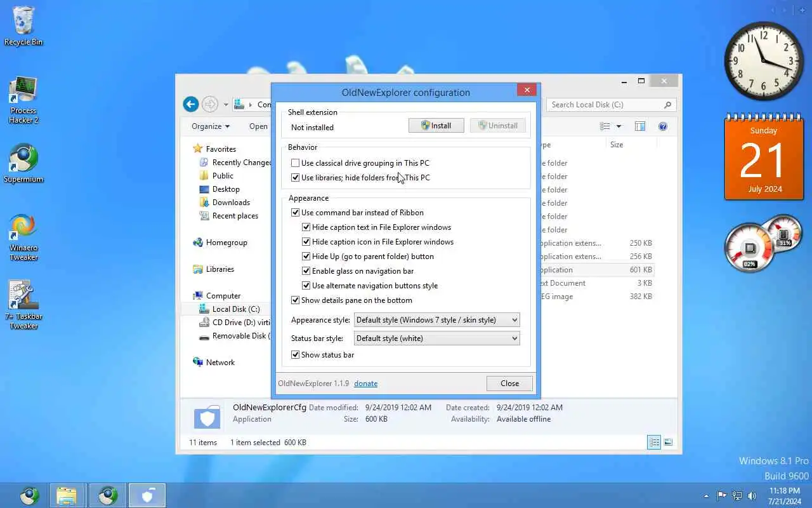
Task: Open the Appearance style dropdown
Action: 436,320
